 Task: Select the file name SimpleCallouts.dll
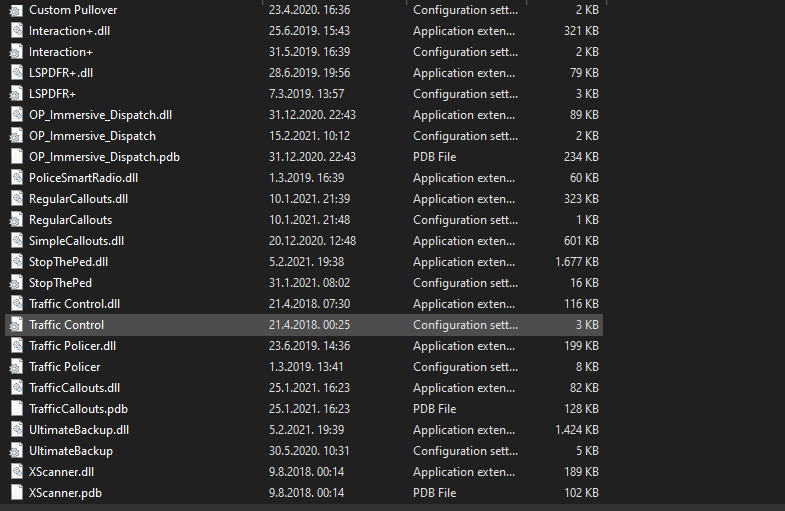pos(77,241)
